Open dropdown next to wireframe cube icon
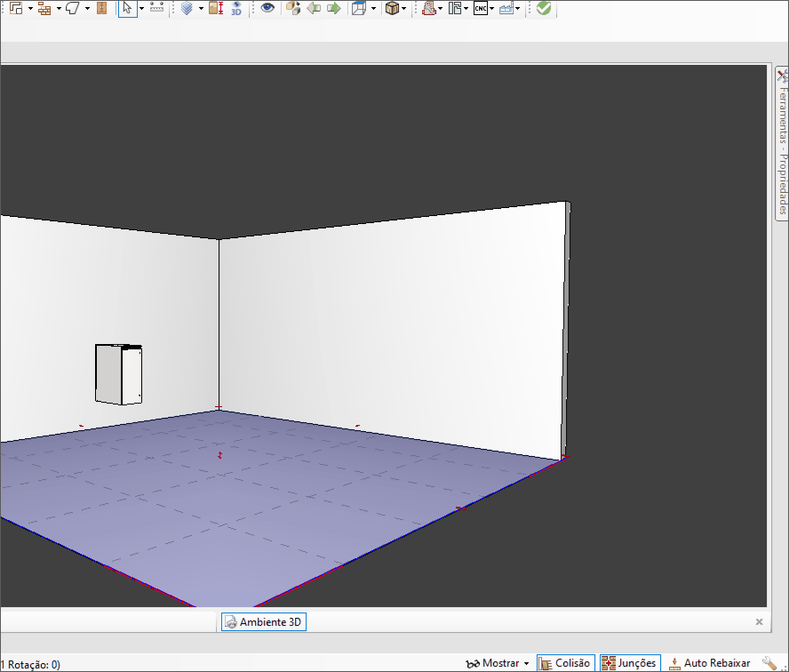The image size is (789, 672). coord(373,9)
